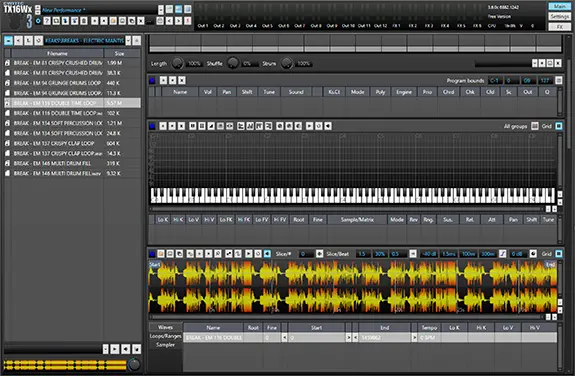575x376 pixels.
Task: Click the New Performance name field
Action: (x=99, y=10)
